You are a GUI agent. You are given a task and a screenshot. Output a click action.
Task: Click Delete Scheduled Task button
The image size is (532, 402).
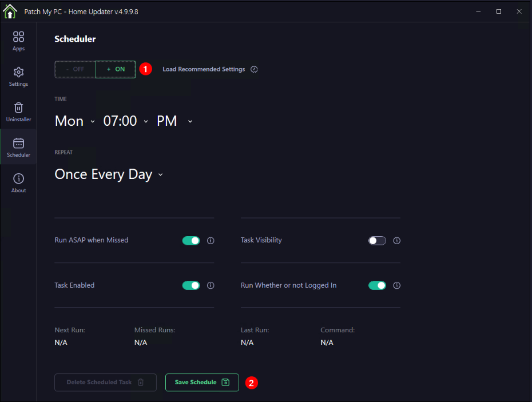pyautogui.click(x=105, y=383)
